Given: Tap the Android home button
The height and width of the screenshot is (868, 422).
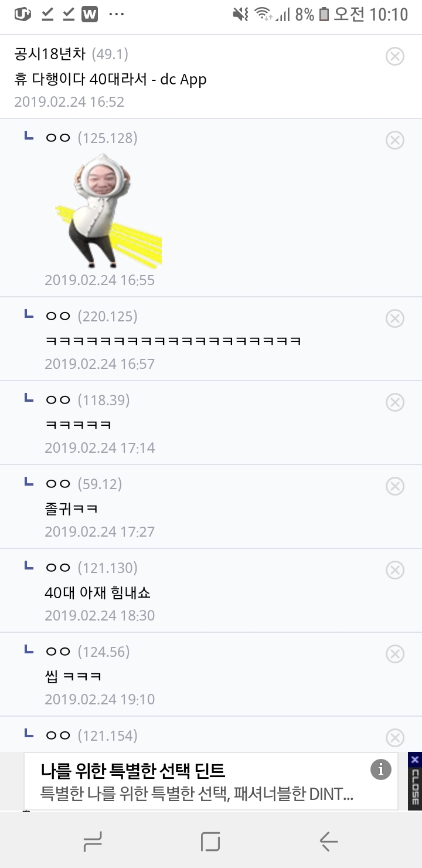Looking at the screenshot, I should (210, 842).
